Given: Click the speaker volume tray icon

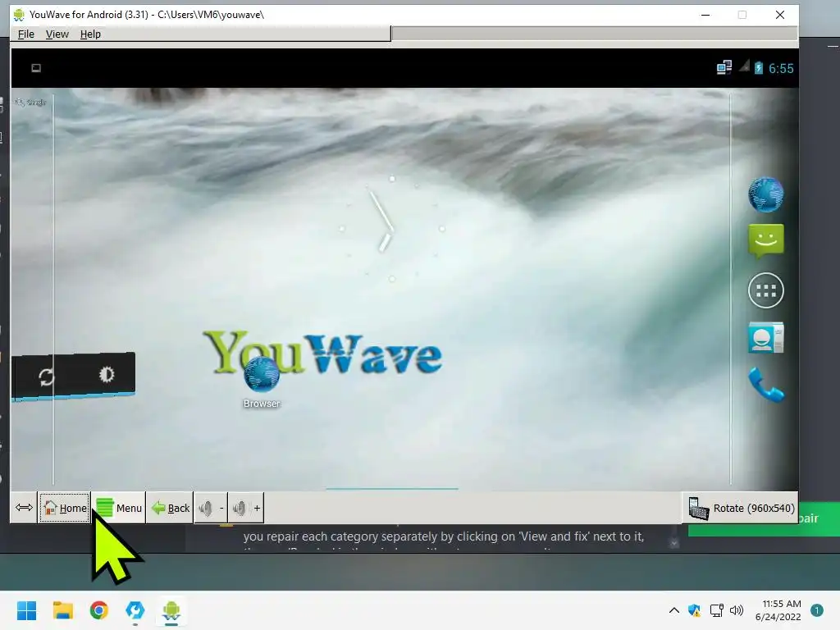Looking at the screenshot, I should coord(737,610).
